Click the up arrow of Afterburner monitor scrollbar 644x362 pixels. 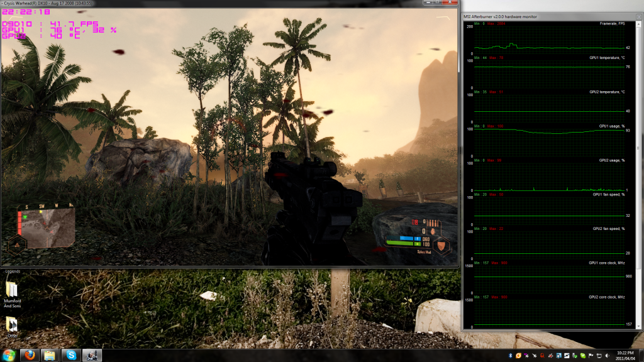click(x=639, y=25)
